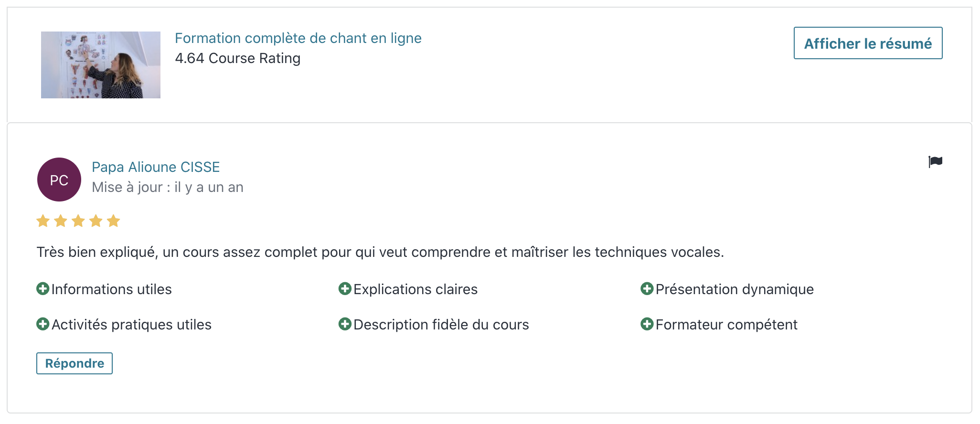This screenshot has width=980, height=424.
Task: Select the Formateur compétent label
Action: (726, 325)
